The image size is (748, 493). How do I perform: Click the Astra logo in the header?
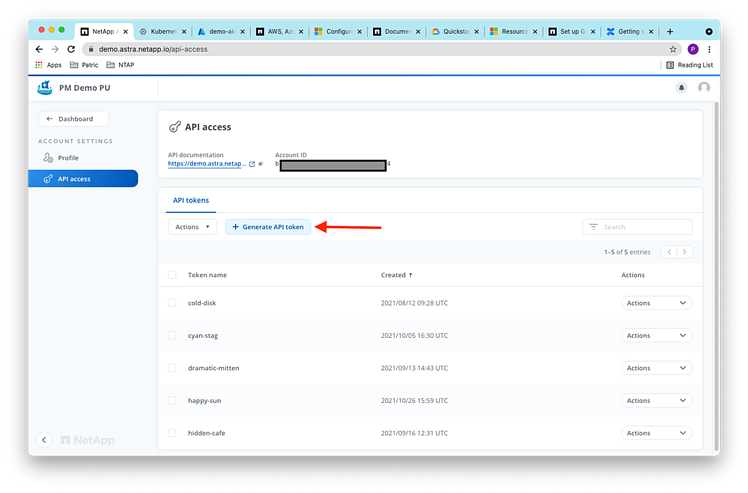point(44,88)
